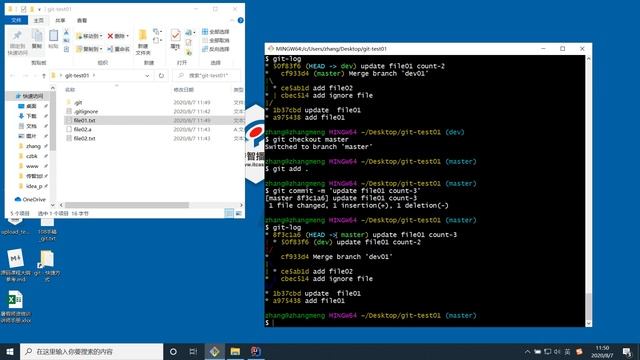Click the File Explorer taskbar icon

click(235, 351)
